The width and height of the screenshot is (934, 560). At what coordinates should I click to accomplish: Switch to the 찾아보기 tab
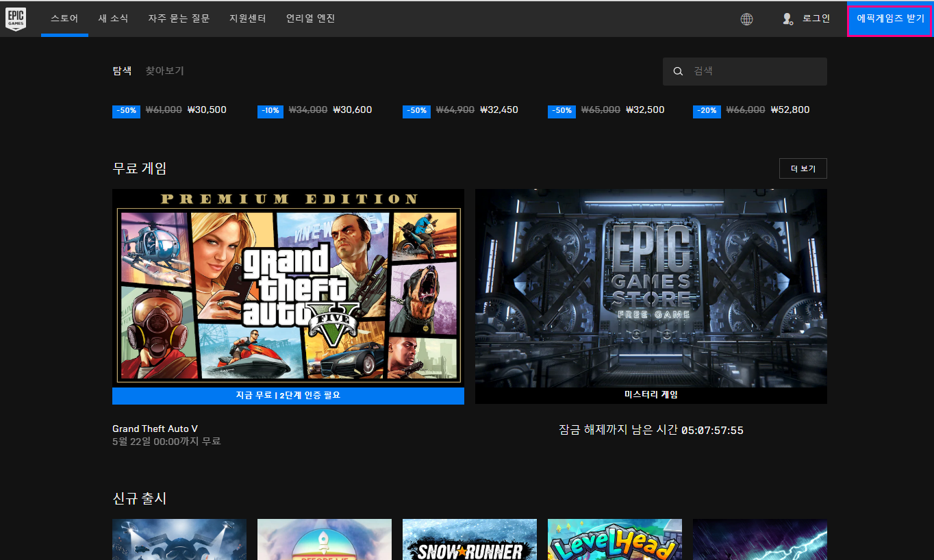[x=164, y=71]
